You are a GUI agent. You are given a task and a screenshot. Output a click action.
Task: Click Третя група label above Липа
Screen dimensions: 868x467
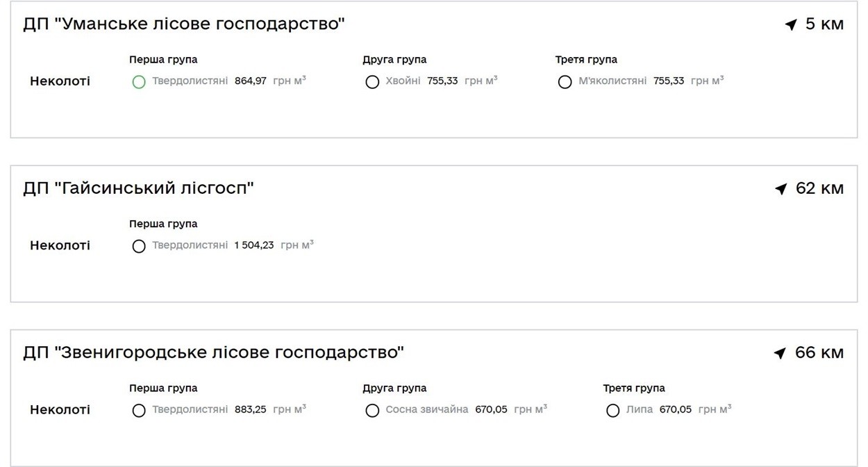pos(634,388)
